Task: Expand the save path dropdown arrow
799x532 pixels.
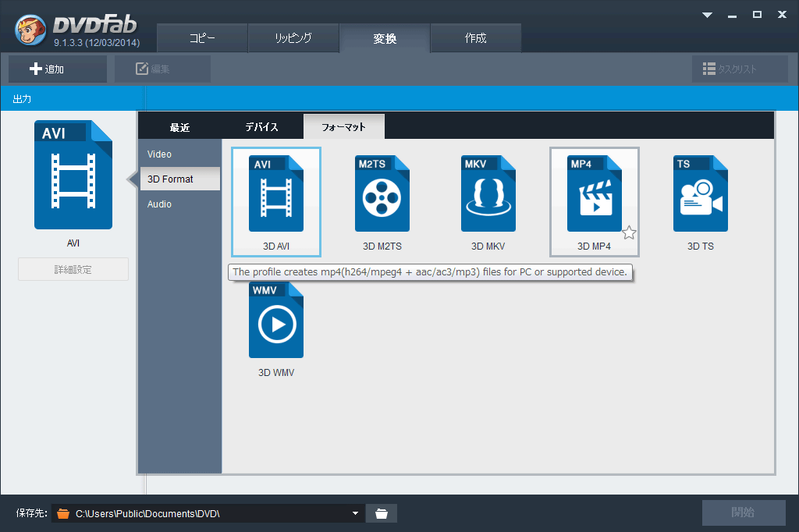Action: pyautogui.click(x=355, y=513)
